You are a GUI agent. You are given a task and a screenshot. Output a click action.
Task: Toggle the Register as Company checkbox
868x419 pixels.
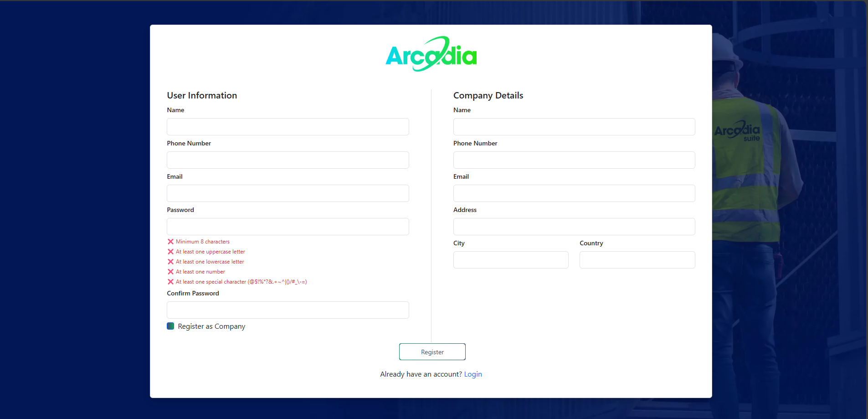click(x=170, y=326)
